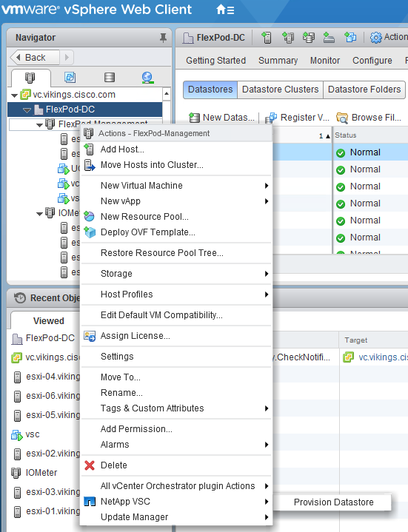
Task: Click the New Datastore Cluster toolbar icon
Action: (309, 37)
